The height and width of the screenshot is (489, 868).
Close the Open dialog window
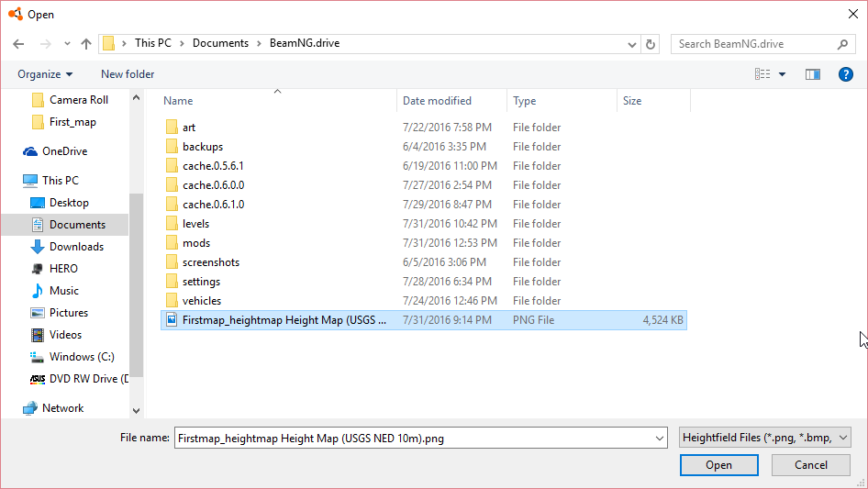(853, 14)
